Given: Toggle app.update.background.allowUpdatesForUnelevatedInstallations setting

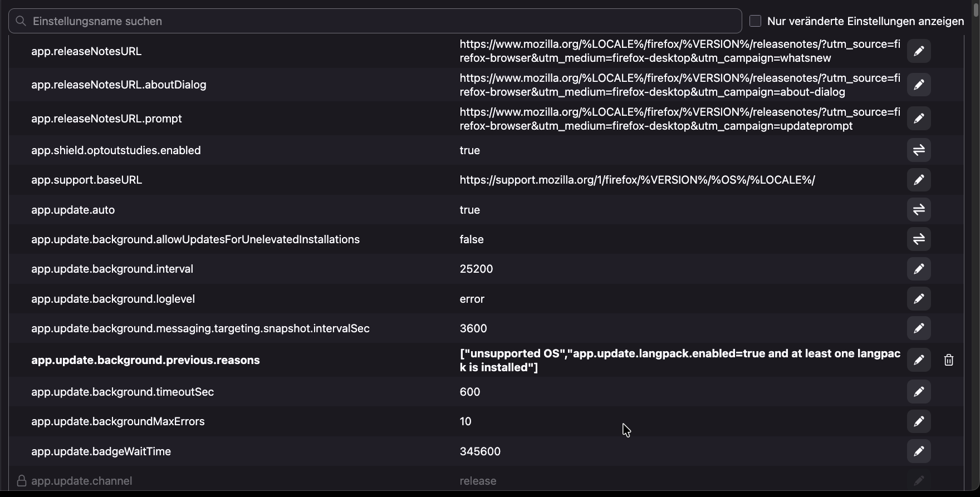Looking at the screenshot, I should 919,239.
